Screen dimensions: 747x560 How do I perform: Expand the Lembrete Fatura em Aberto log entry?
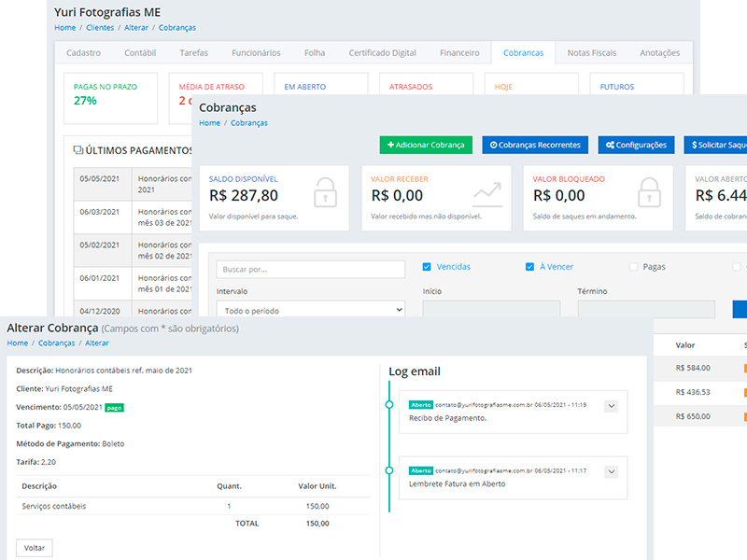(612, 472)
